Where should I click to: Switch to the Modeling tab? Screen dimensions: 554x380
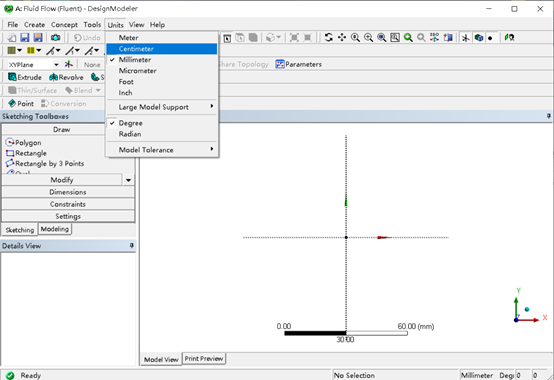click(54, 229)
